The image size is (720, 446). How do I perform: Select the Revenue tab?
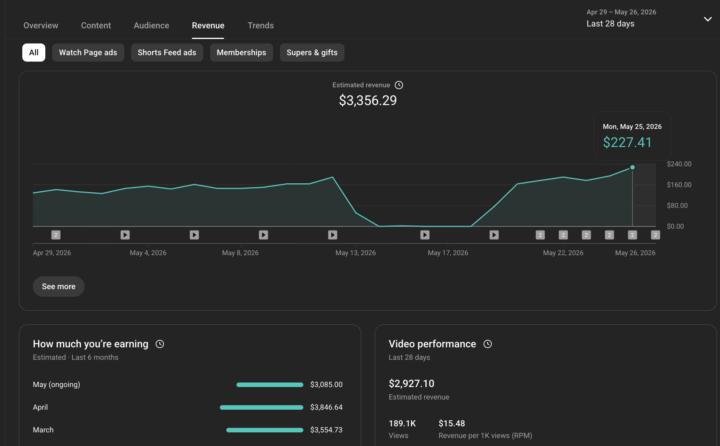pos(208,25)
